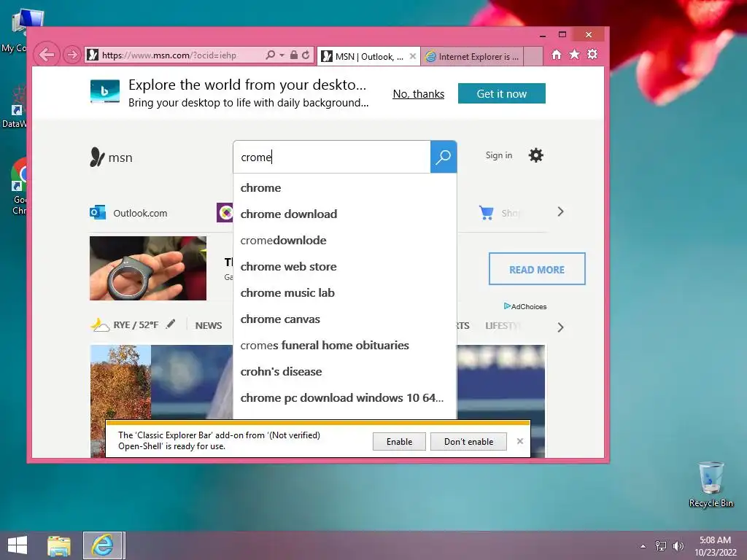Open MSN page settings gear
747x560 pixels.
click(536, 155)
